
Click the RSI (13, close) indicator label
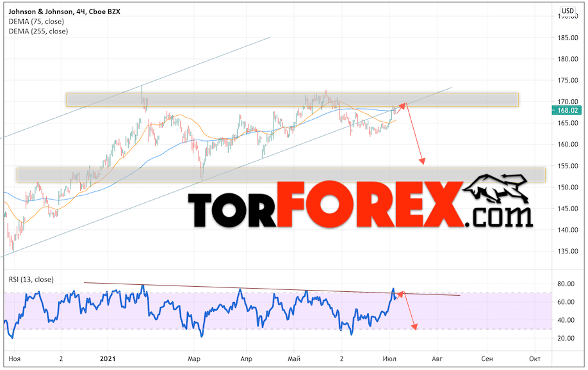point(31,279)
